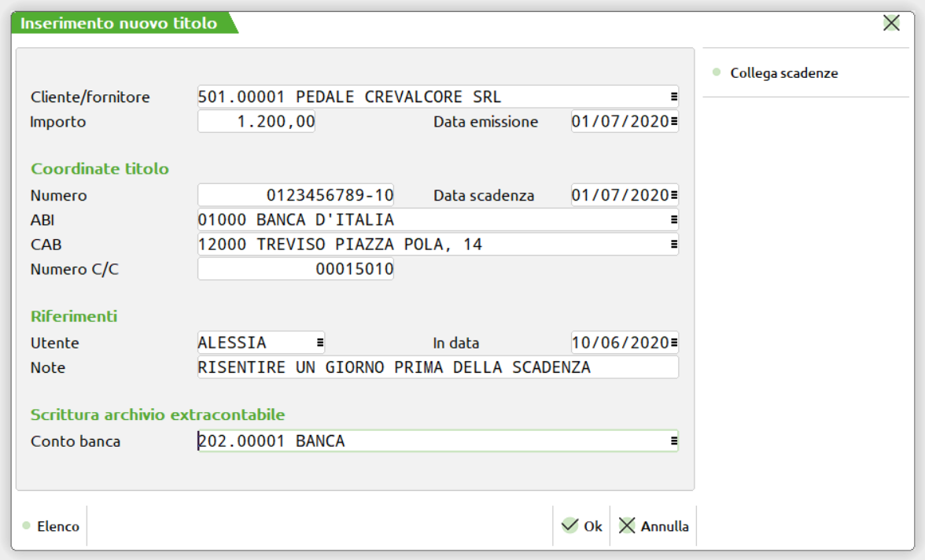Select Collega scadenze in side panel
Image resolution: width=925 pixels, height=560 pixels.
point(783,73)
